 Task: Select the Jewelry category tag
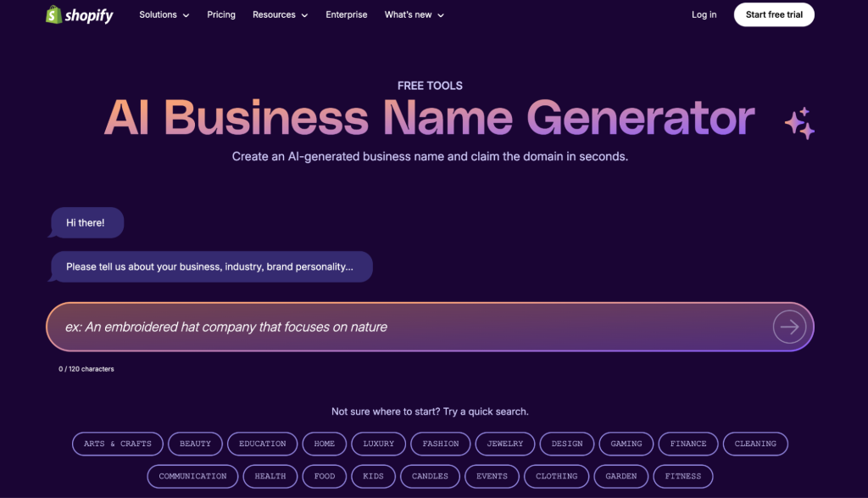[x=505, y=444]
